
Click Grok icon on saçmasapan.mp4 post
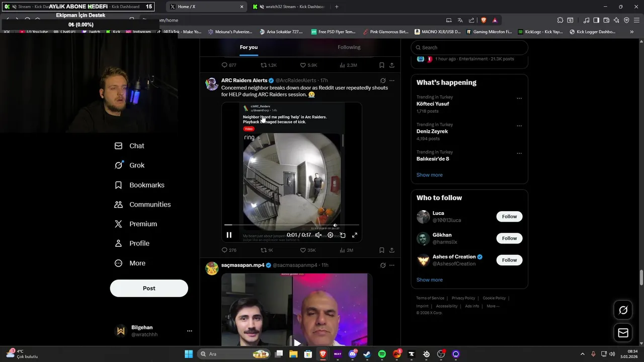[x=383, y=265]
